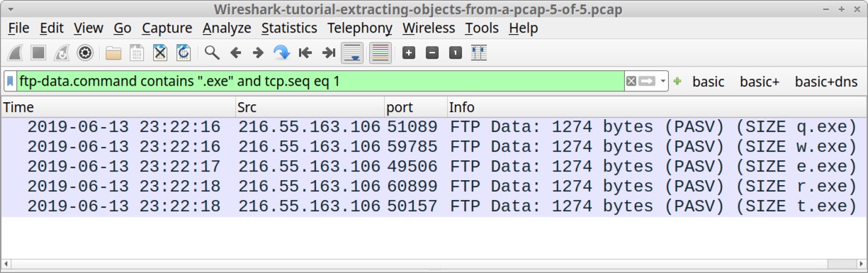Click port value 50157

(412, 206)
